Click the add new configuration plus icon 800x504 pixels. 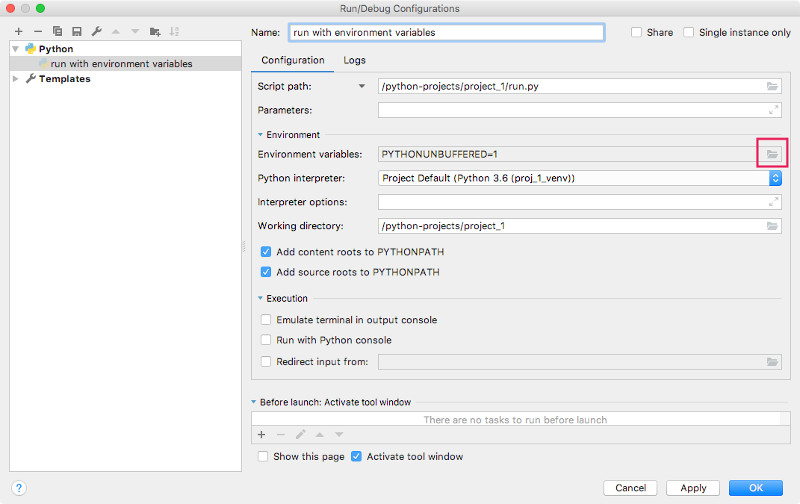pyautogui.click(x=18, y=32)
